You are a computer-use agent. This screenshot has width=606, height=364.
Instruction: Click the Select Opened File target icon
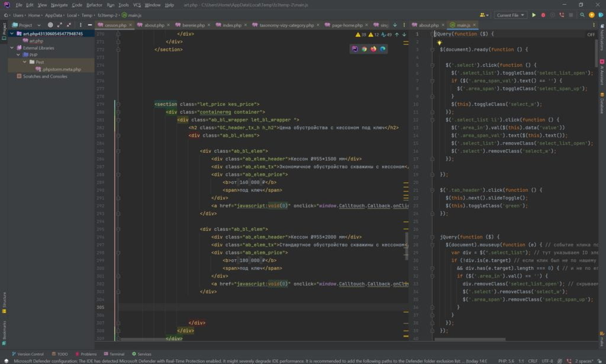click(x=50, y=25)
